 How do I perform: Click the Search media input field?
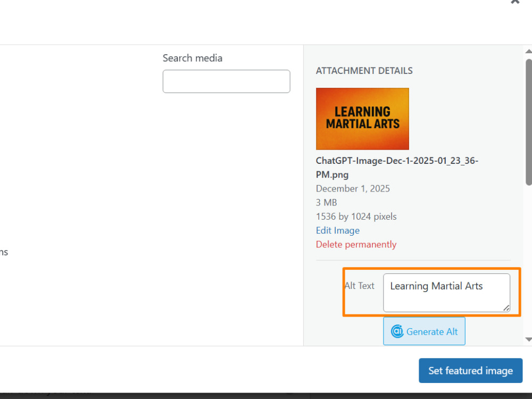coord(226,81)
